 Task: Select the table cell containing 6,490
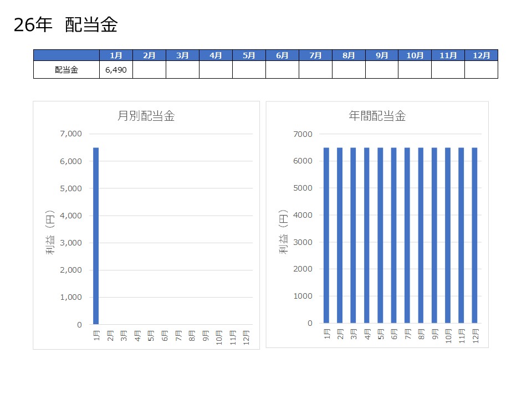coord(116,70)
